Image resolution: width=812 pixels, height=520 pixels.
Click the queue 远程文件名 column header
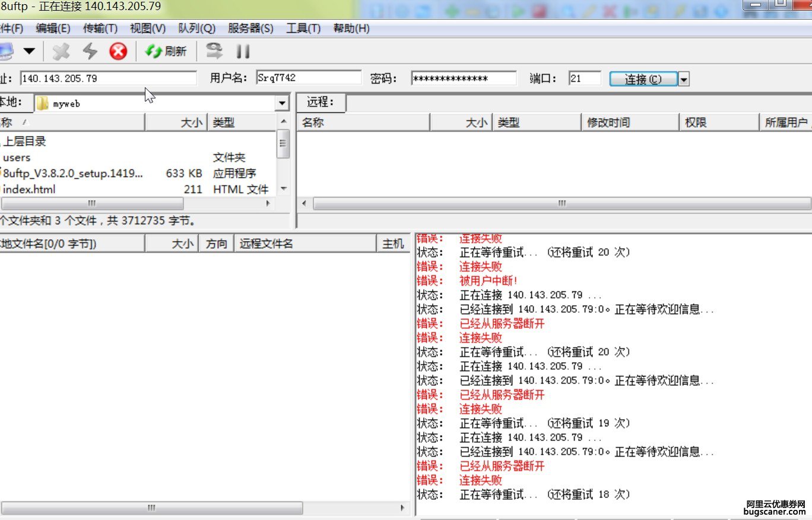[x=305, y=243]
